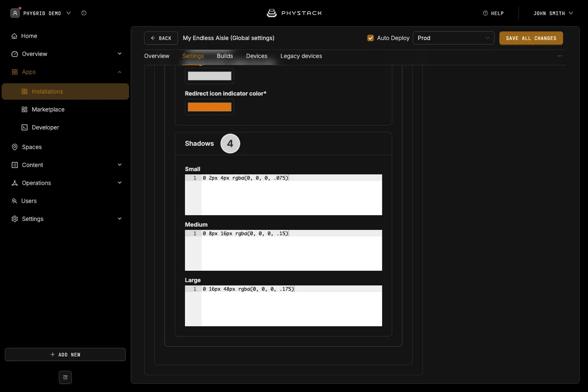588x392 pixels.
Task: Open the Legacy devices tab
Action: pyautogui.click(x=301, y=56)
